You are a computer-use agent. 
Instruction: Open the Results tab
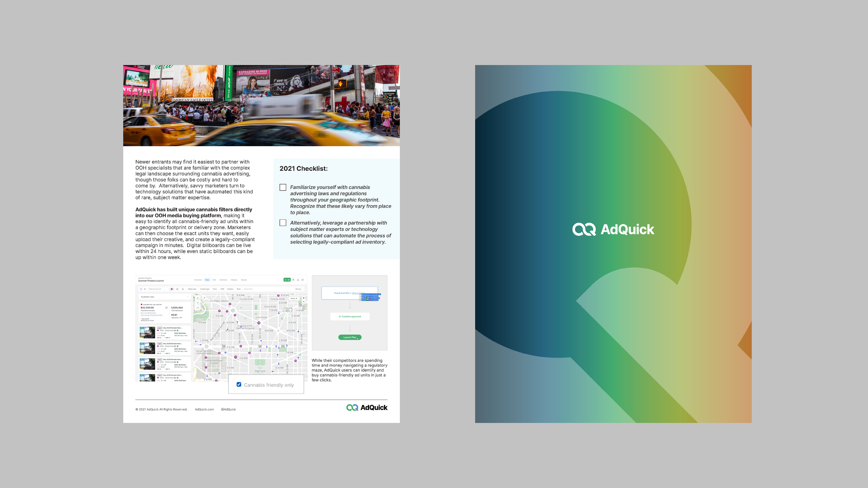point(244,280)
